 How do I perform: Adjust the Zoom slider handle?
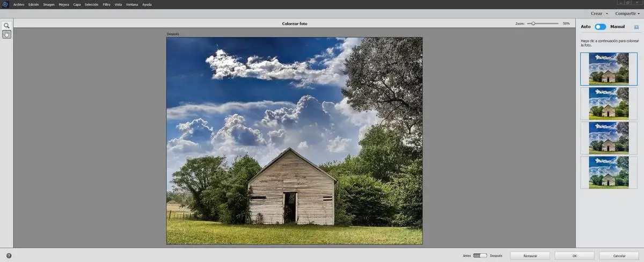pyautogui.click(x=533, y=24)
